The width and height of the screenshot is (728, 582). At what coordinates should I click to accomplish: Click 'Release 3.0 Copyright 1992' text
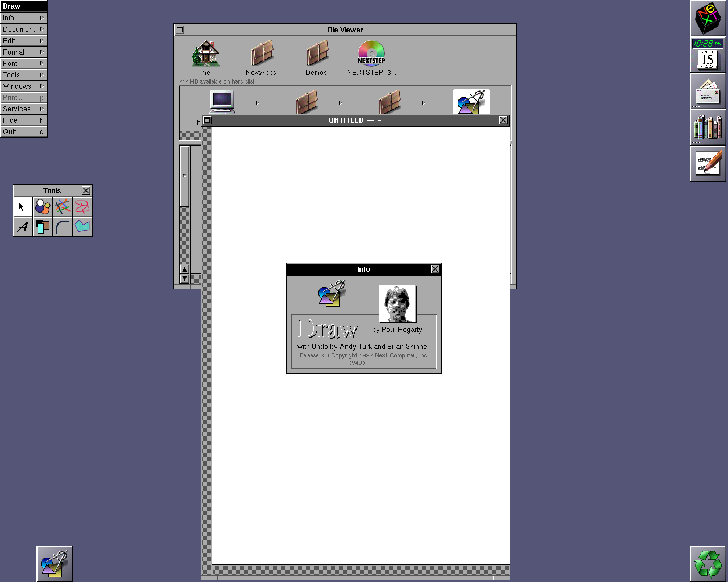(364, 355)
